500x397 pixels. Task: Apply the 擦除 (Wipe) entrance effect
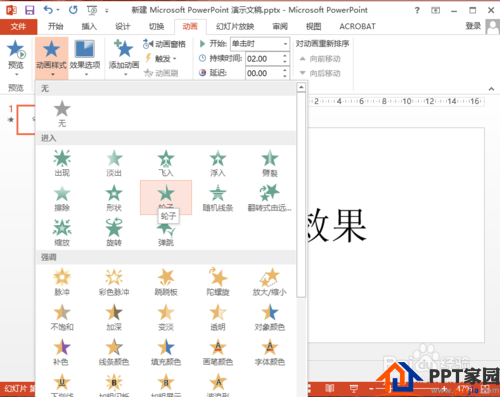click(62, 198)
